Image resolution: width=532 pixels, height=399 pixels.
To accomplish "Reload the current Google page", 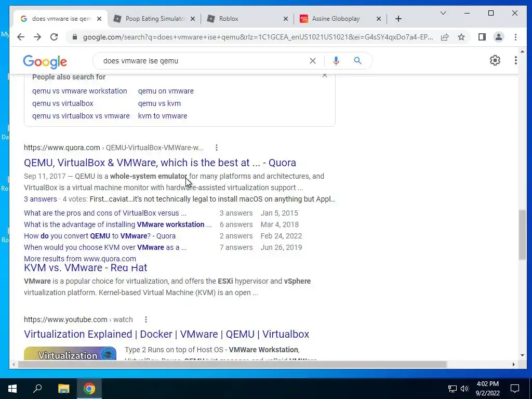I will pos(54,37).
